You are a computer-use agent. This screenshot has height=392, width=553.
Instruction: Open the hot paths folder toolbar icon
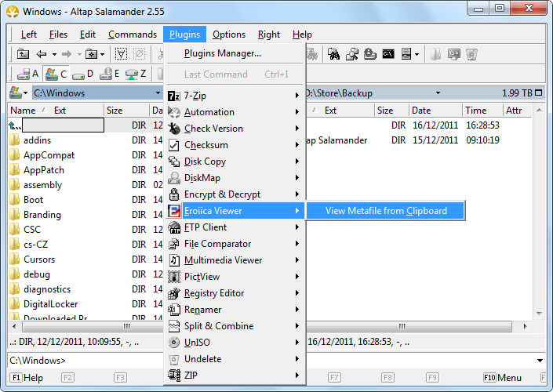pyautogui.click(x=91, y=54)
